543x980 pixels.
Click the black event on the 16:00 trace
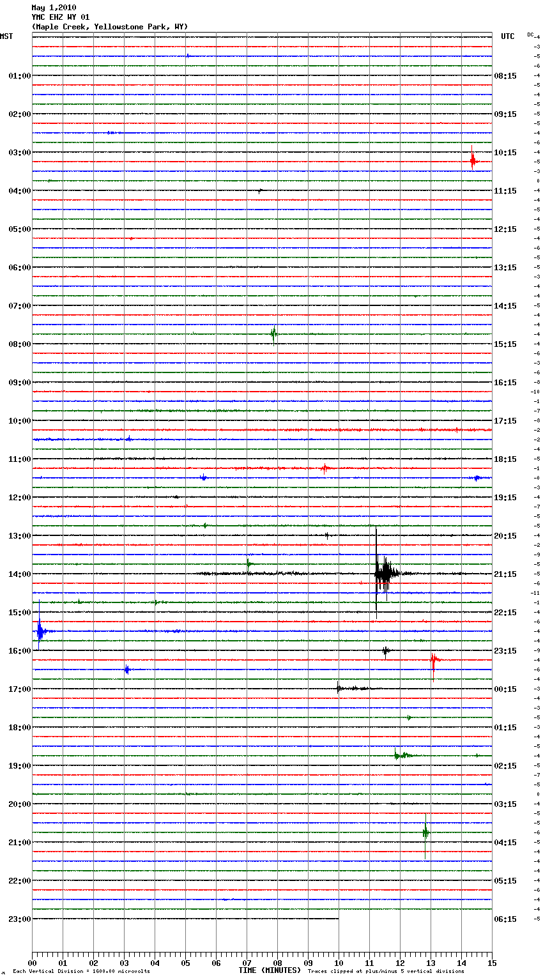[386, 651]
